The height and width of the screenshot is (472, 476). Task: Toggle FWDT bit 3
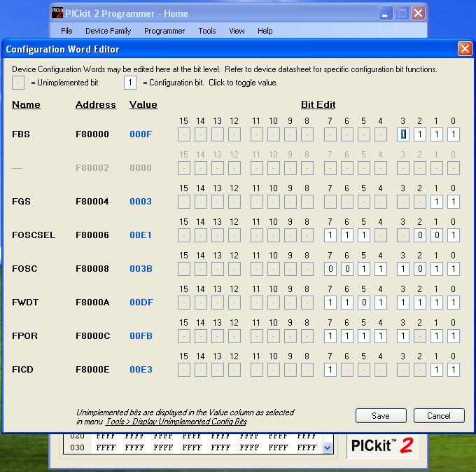(402, 303)
